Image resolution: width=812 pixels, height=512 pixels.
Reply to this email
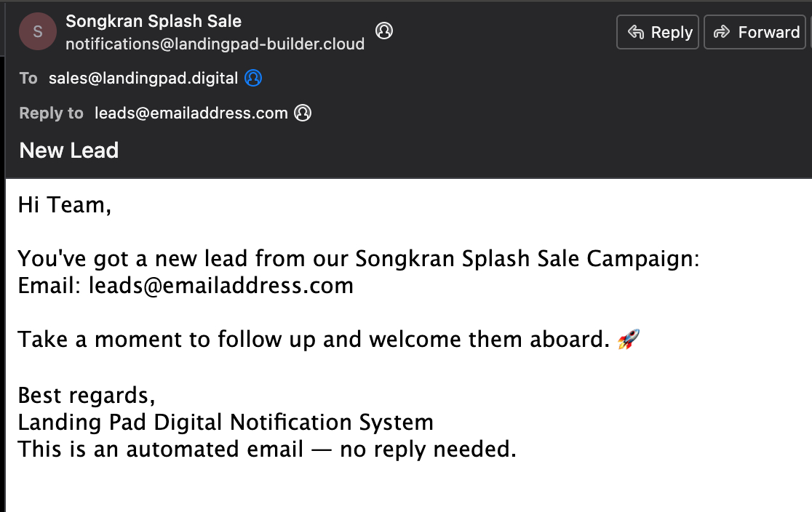658,32
